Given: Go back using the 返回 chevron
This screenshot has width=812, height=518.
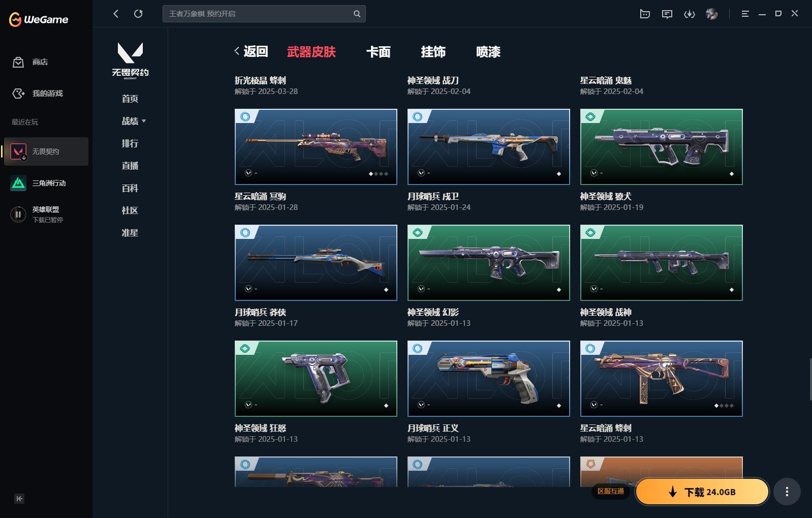Looking at the screenshot, I should coord(251,51).
